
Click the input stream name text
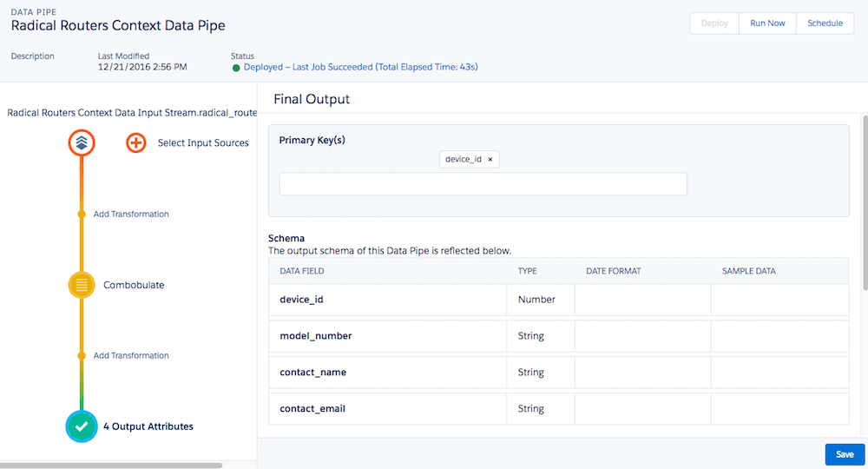(132, 113)
